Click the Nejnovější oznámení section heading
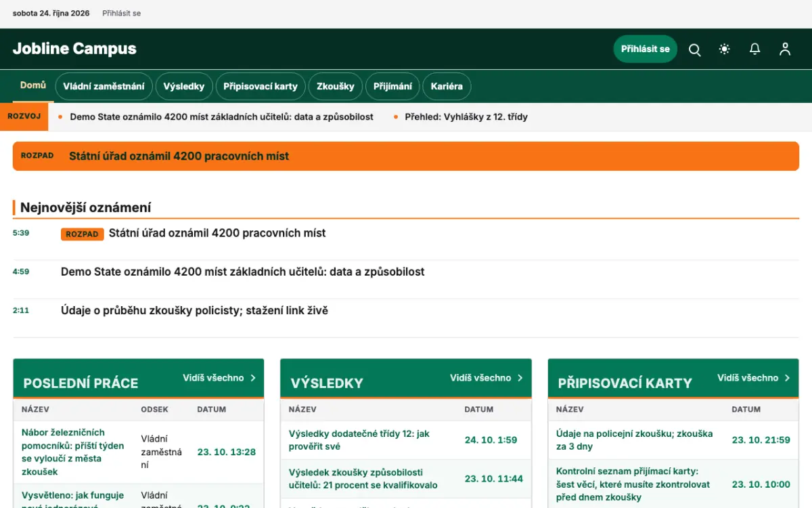The image size is (812, 508). point(86,208)
